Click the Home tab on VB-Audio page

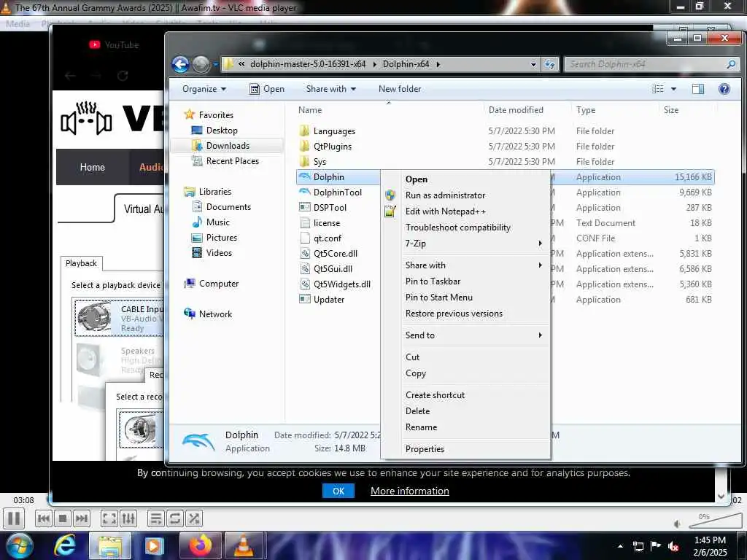click(93, 167)
